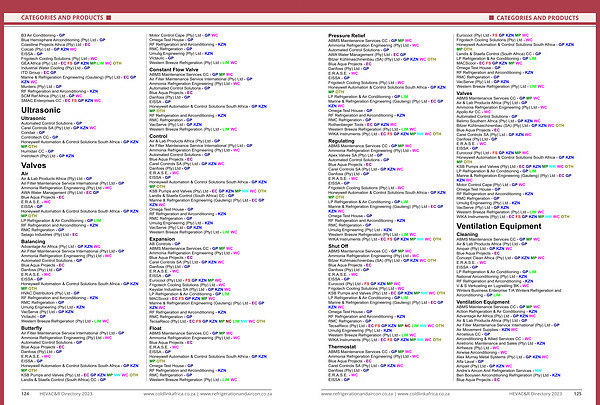This screenshot has height=405, width=600.
Task: Select the 'Selago Industries (Pty) Ltd' entry
Action: [49, 234]
